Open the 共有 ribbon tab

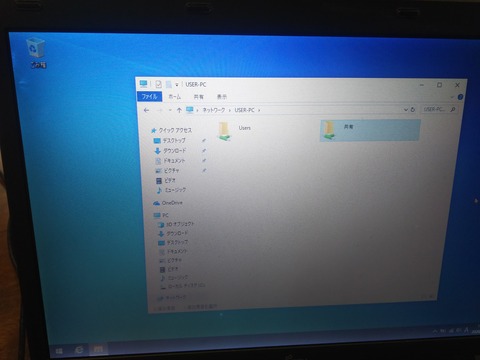click(x=199, y=97)
